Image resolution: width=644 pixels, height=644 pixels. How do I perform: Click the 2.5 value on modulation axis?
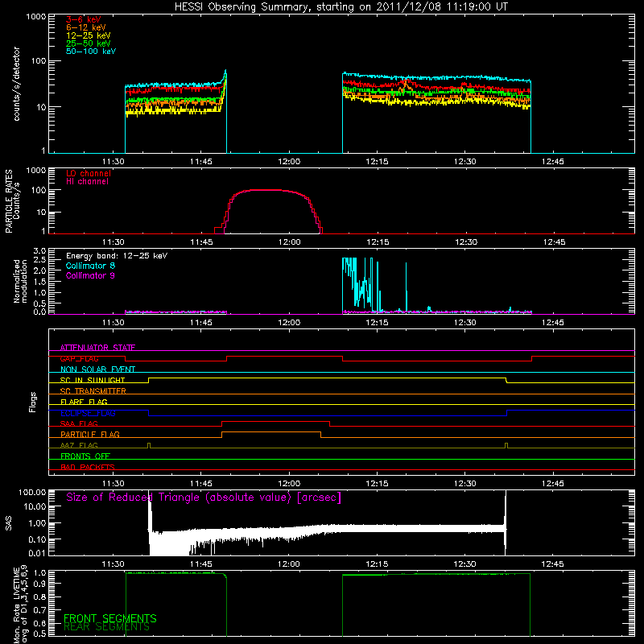[39, 260]
